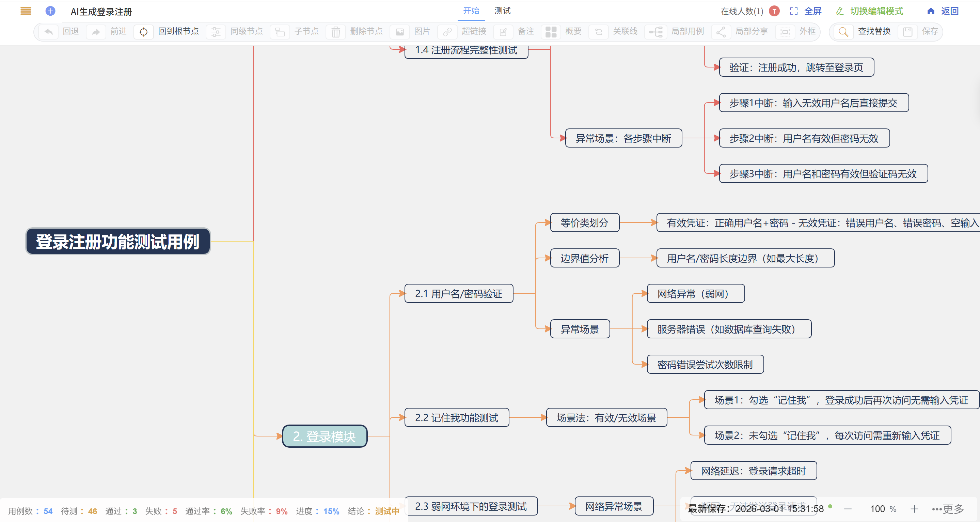980x522 pixels.
Task: Select the 开始 tab
Action: tap(471, 11)
